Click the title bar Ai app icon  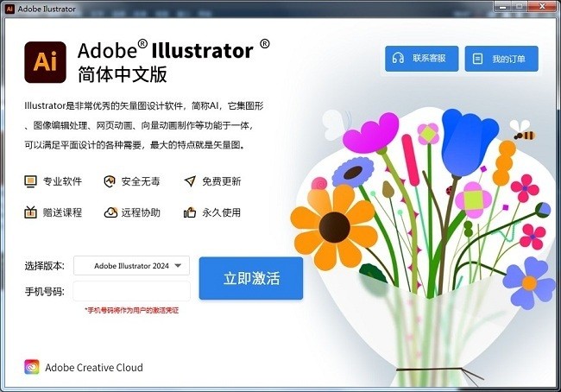click(x=9, y=9)
